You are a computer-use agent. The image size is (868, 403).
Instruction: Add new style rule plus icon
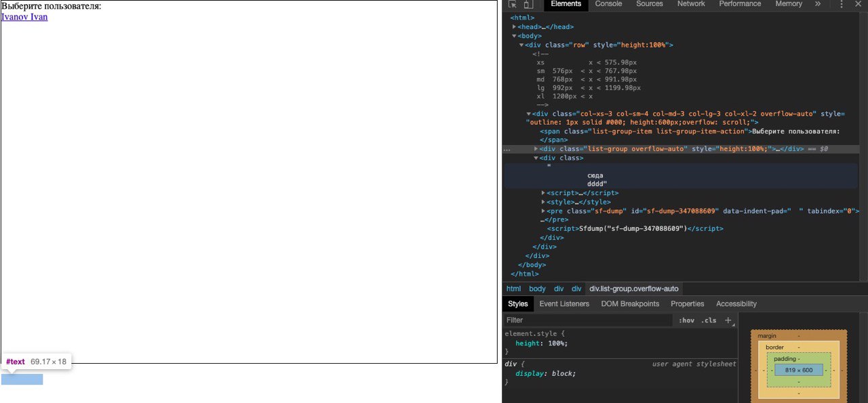pyautogui.click(x=728, y=320)
